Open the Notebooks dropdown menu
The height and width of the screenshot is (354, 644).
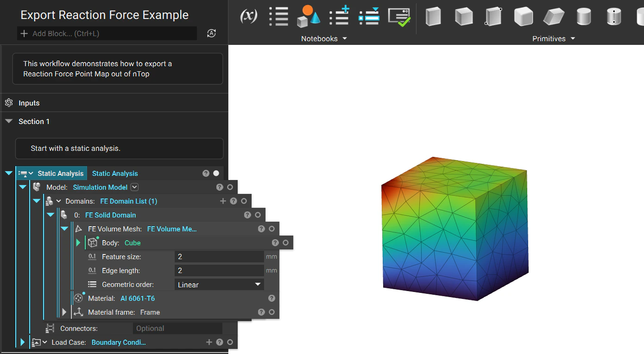tap(324, 38)
